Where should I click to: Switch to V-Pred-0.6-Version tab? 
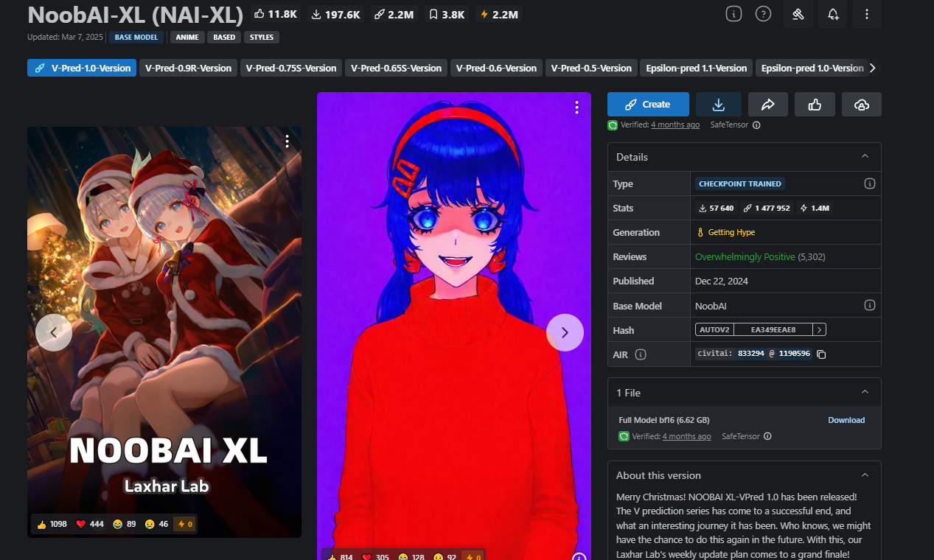coord(496,68)
